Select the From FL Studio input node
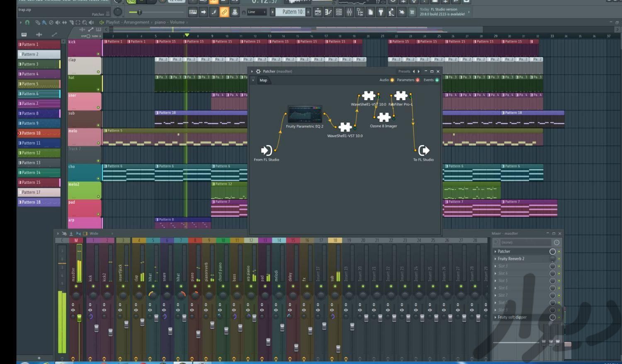Image resolution: width=622 pixels, height=364 pixels. click(x=266, y=150)
